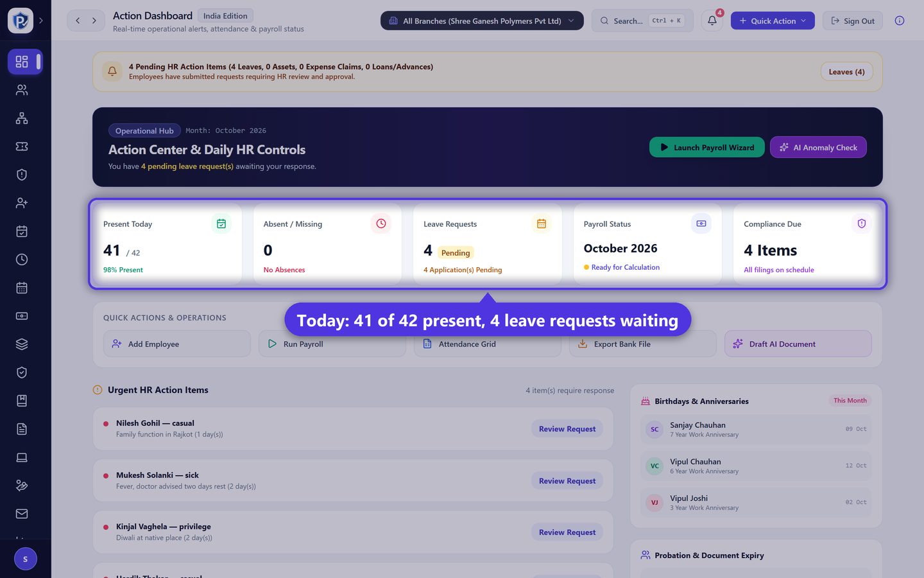
Task: Click the Search field in the header
Action: click(642, 21)
